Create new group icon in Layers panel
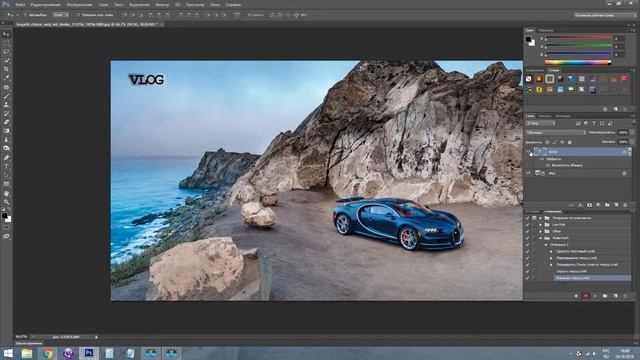Screen dimensions: 640x360 607,205
